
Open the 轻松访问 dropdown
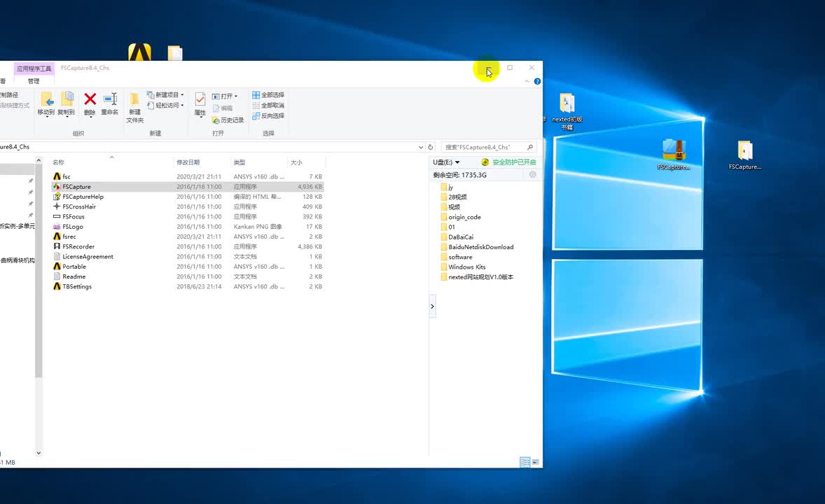pyautogui.click(x=166, y=105)
